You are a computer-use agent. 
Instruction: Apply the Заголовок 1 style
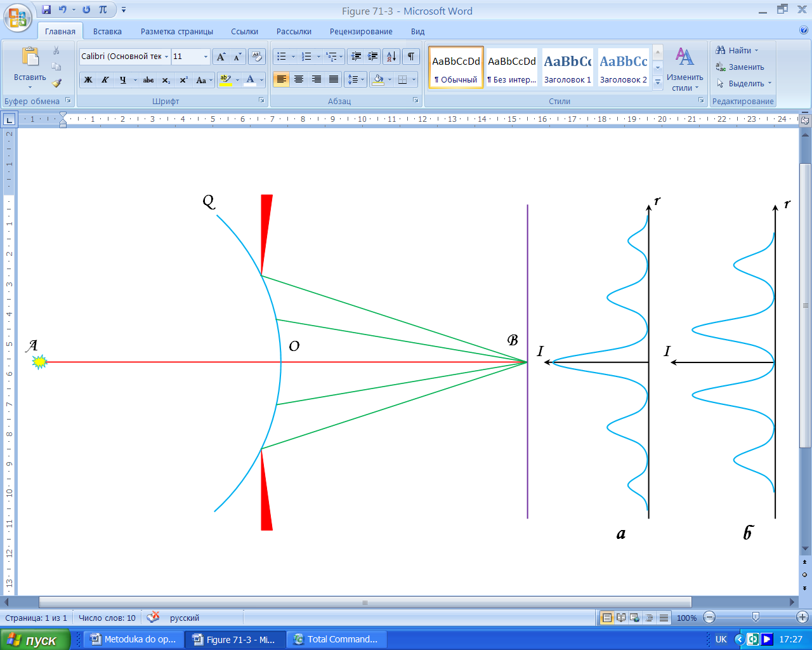(x=567, y=67)
